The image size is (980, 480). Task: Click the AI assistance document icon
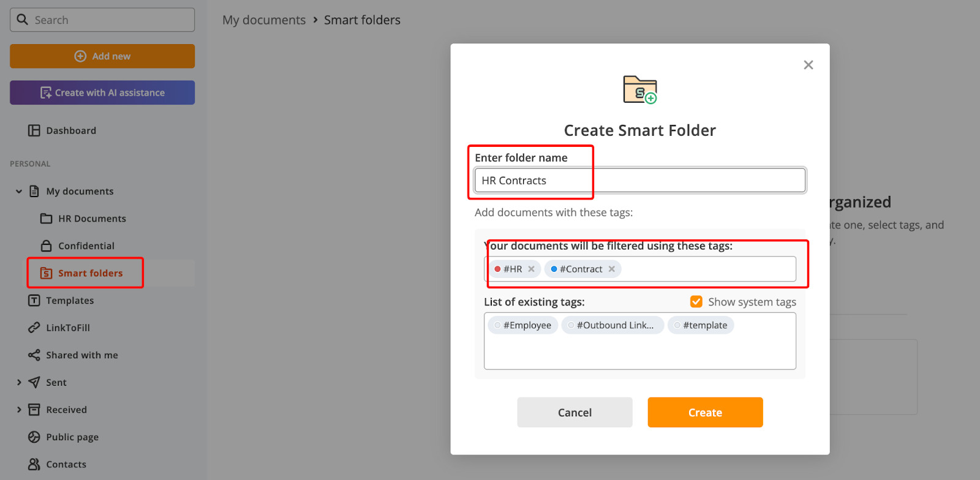(46, 92)
